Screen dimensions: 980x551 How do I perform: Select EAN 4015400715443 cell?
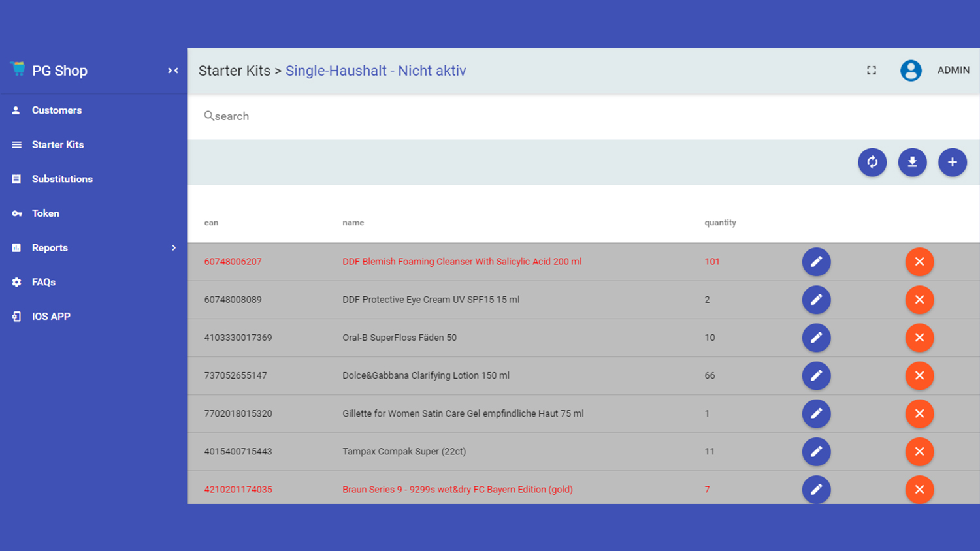pyautogui.click(x=238, y=451)
